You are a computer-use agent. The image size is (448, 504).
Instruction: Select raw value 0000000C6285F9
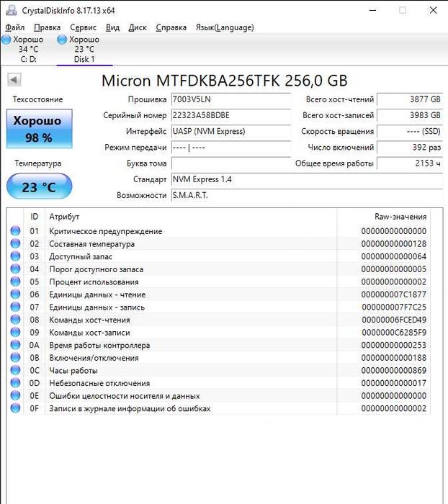tap(394, 333)
